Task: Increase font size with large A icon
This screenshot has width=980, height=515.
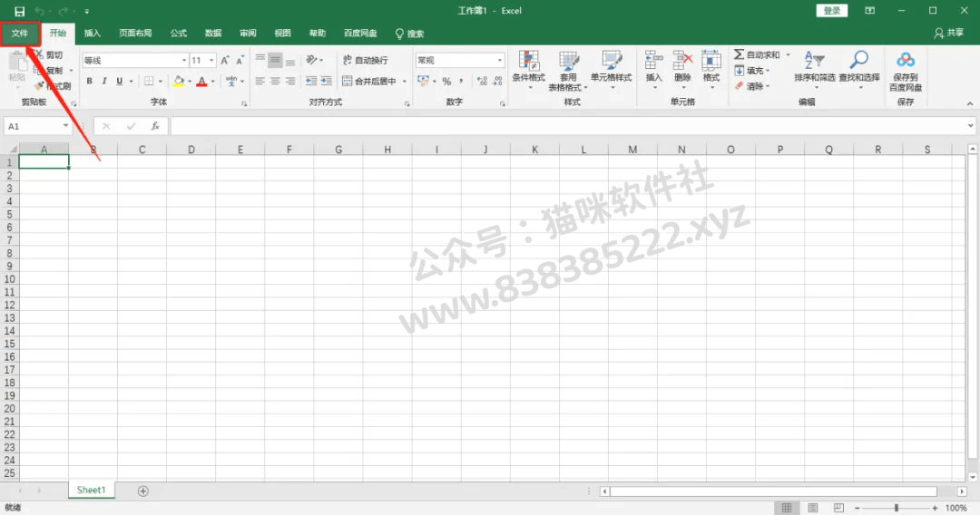Action: coord(225,61)
